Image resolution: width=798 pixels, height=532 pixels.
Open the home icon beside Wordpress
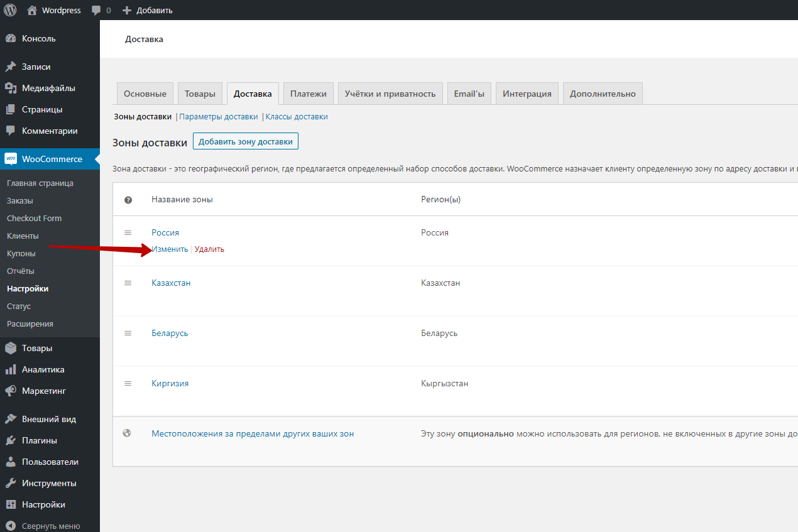coord(32,10)
